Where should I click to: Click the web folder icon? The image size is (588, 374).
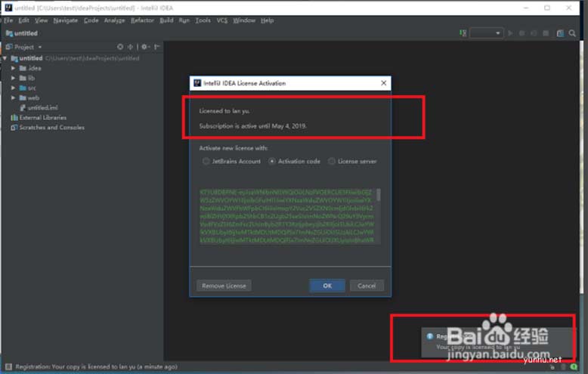[23, 97]
